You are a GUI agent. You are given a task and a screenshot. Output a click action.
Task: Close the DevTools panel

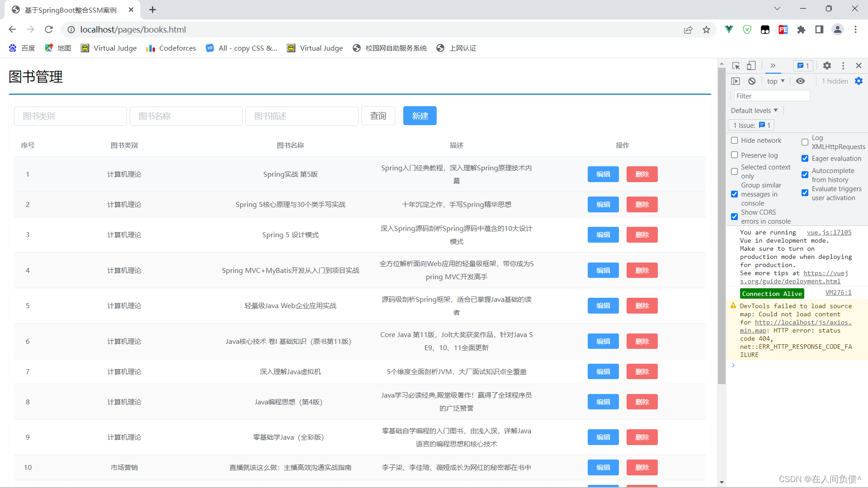click(859, 66)
